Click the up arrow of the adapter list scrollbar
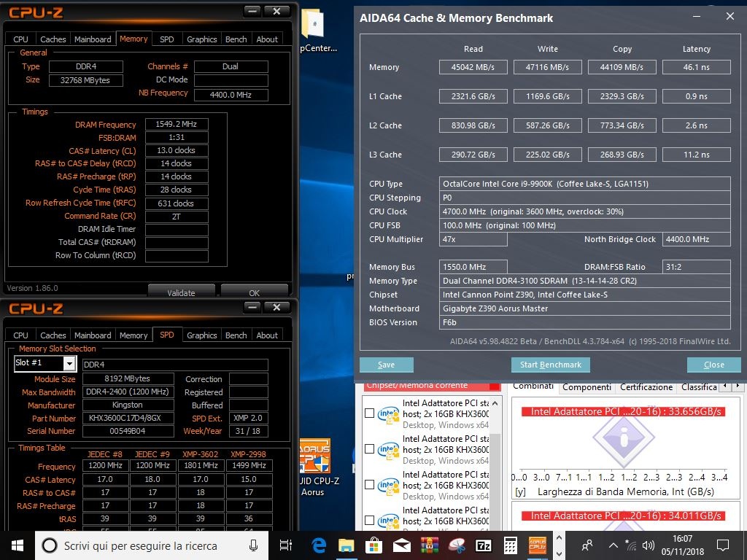The width and height of the screenshot is (747, 560). (495, 403)
